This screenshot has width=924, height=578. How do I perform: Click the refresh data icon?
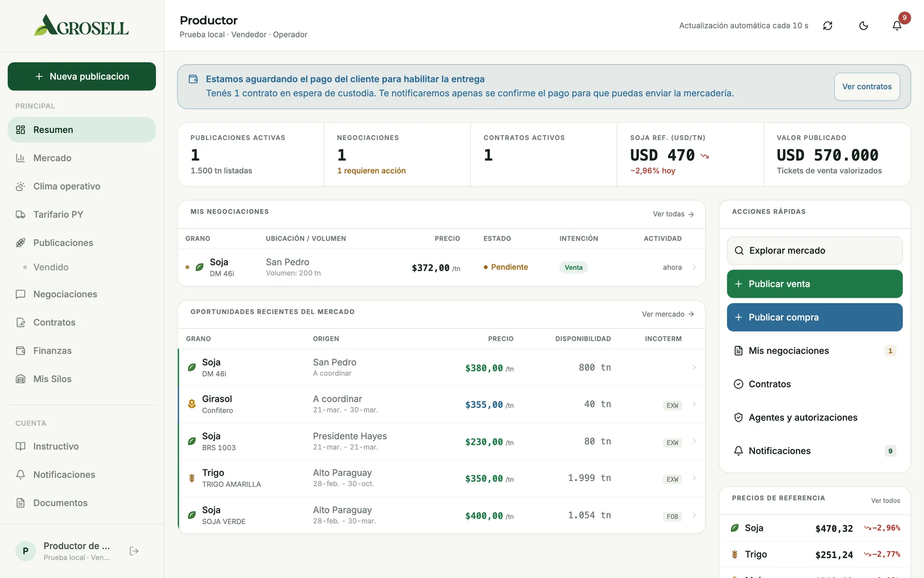coord(827,26)
